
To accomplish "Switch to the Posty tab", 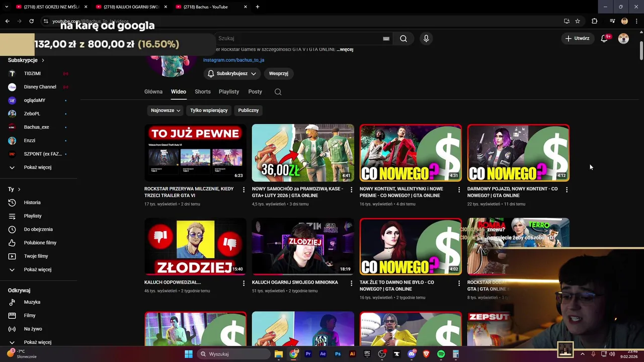I will tap(255, 92).
